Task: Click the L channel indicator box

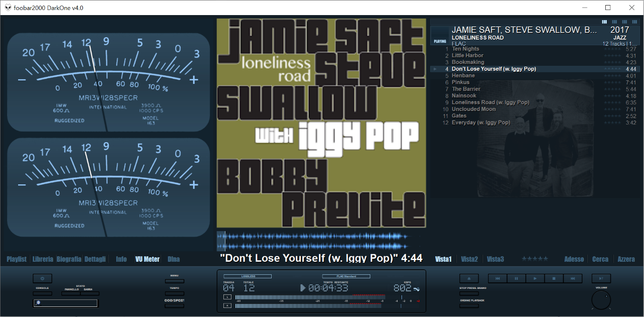Action: pyautogui.click(x=227, y=297)
